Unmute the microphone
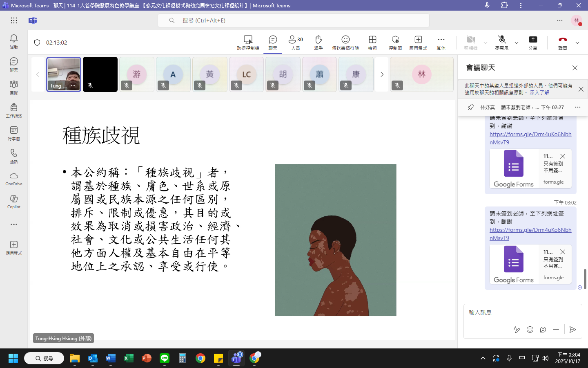This screenshot has height=368, width=588. click(x=502, y=42)
